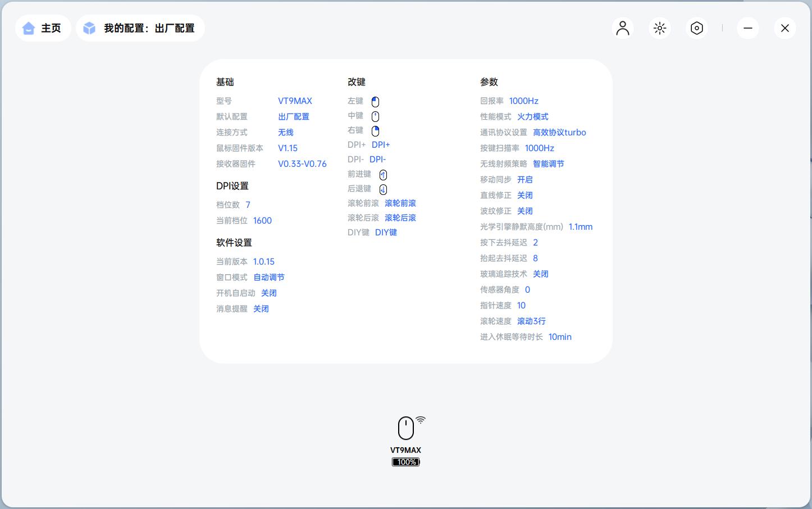
Task: Click the blue DPI+ key mapping value
Action: pyautogui.click(x=381, y=145)
